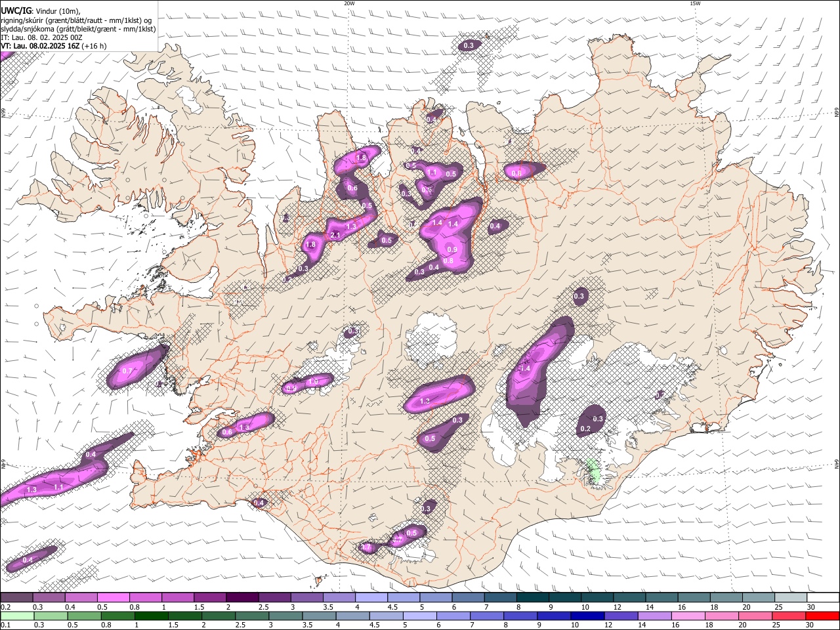
Task: Click the "rigning/skúrir" legend description line
Action: pyautogui.click(x=76, y=20)
